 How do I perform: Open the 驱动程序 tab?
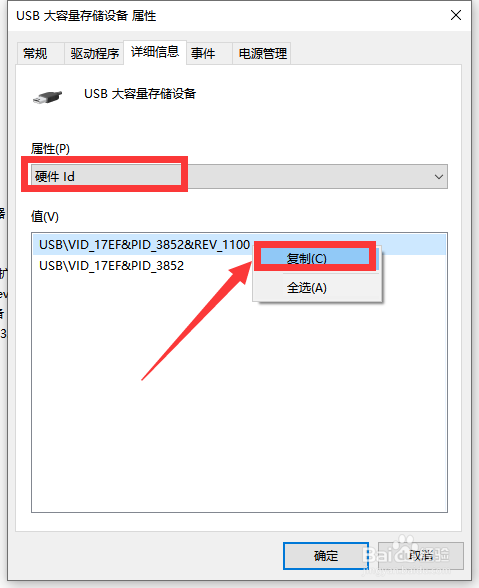(x=94, y=54)
